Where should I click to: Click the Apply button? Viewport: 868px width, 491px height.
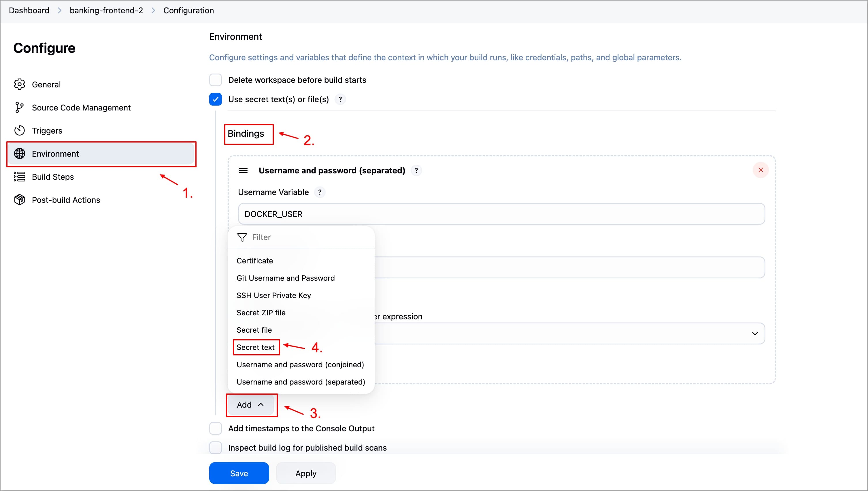click(306, 473)
